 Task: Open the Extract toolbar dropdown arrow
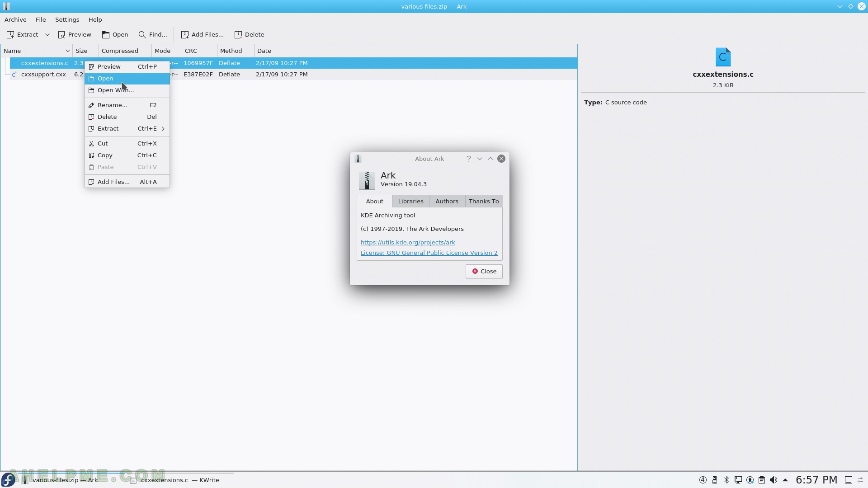47,35
